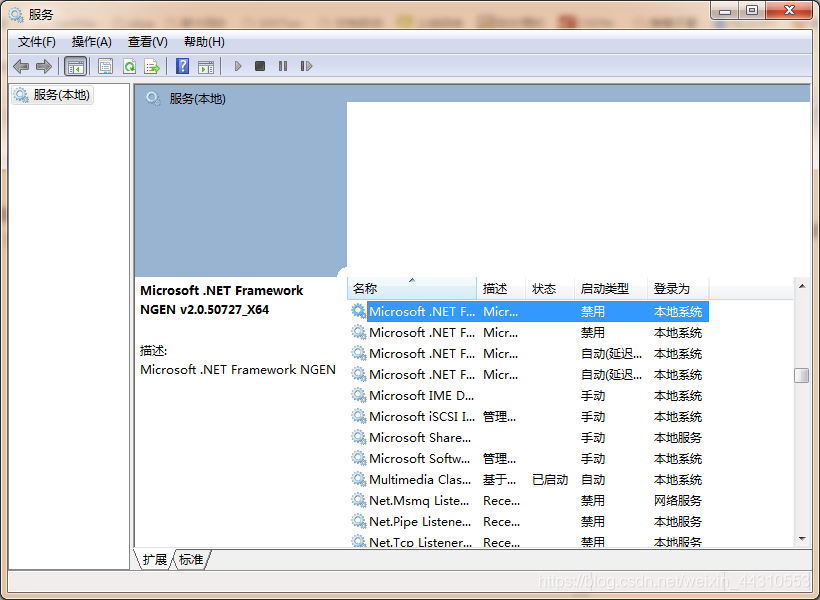This screenshot has height=600, width=820.
Task: Sort by the 描述 column header
Action: 501,288
